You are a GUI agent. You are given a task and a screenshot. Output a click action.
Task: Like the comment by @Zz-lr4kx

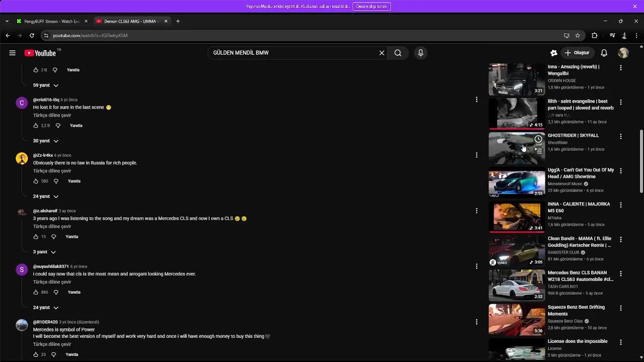point(36,181)
